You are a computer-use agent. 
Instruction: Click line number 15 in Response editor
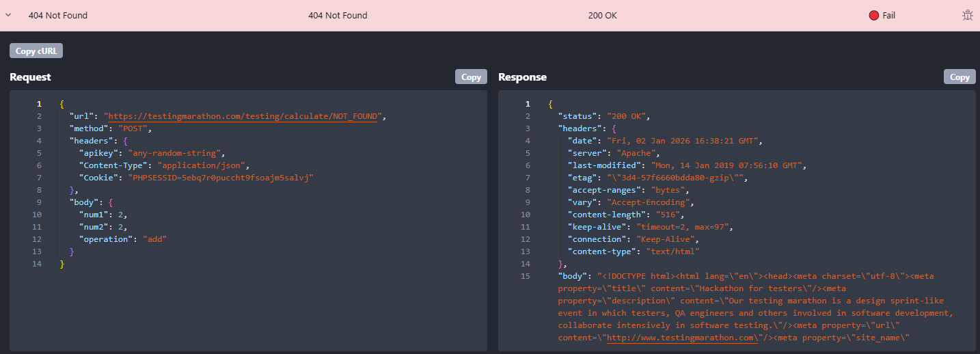coord(526,276)
